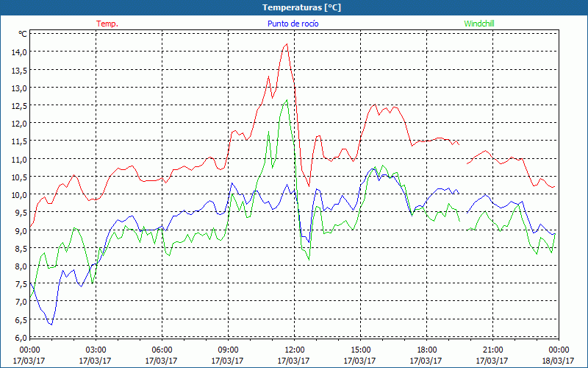The image size is (588, 368).
Task: Click the 12:00 time axis label
Action: (x=294, y=350)
